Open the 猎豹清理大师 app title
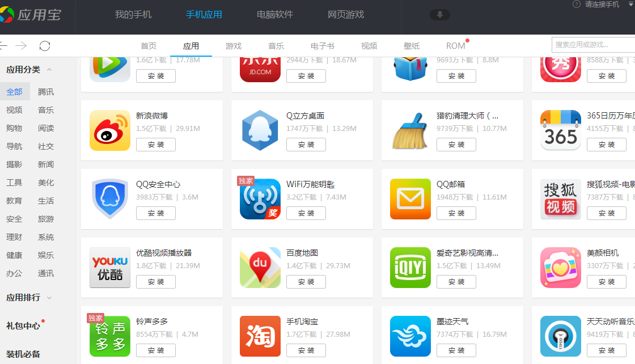The width and height of the screenshot is (635, 364). pos(467,116)
